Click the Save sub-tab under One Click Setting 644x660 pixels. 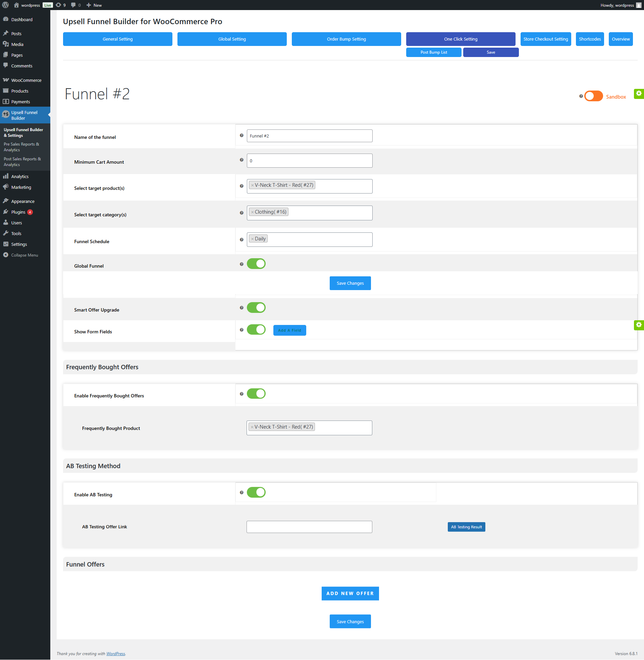(491, 52)
